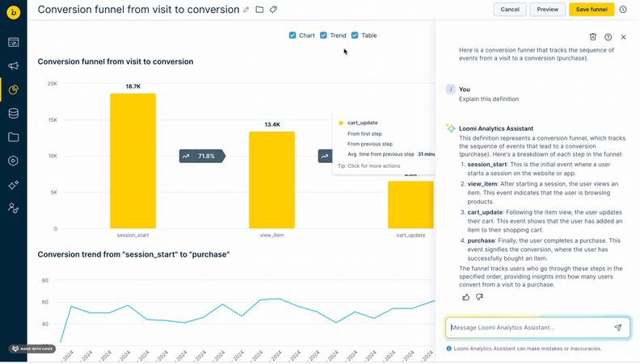Image resolution: width=640 pixels, height=364 pixels.
Task: Click the trend badge after view_item bar
Action: pos(325,156)
